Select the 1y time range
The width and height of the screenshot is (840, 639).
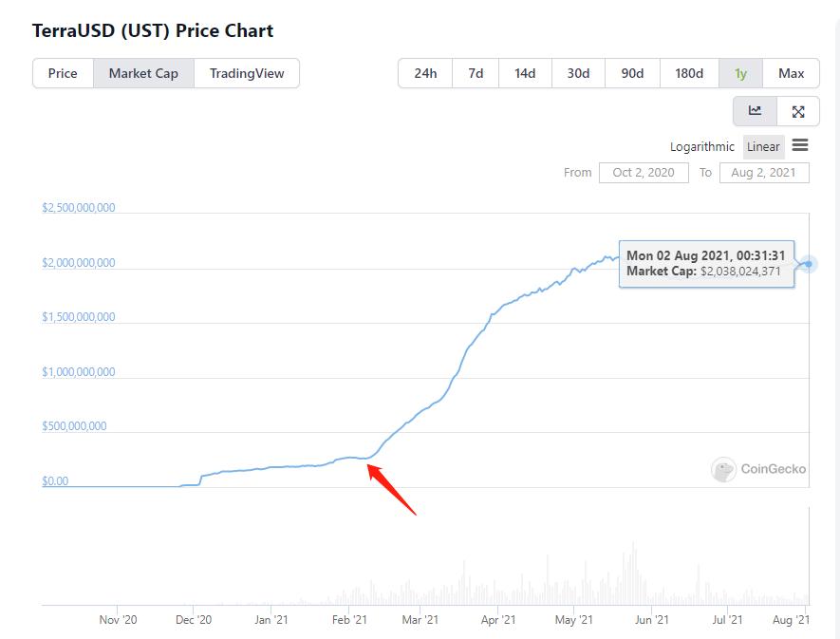pyautogui.click(x=740, y=73)
